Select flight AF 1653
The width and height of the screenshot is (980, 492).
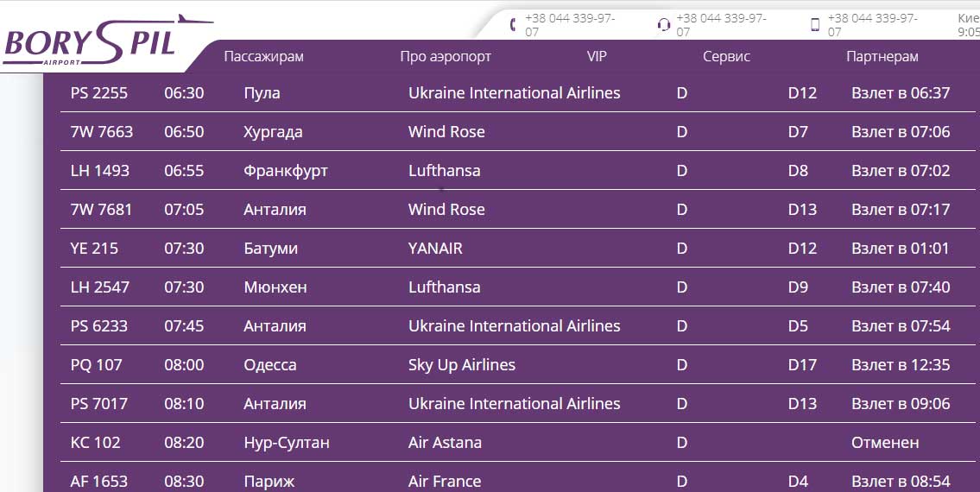point(99,482)
